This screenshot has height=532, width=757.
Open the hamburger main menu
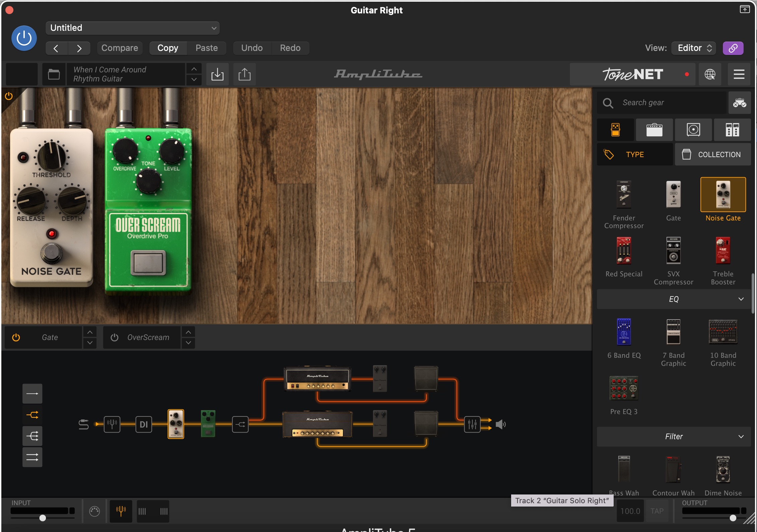[739, 74]
